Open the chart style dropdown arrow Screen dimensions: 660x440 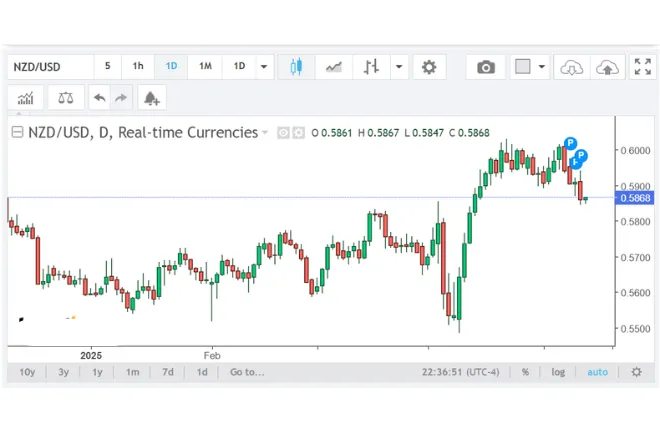[399, 67]
